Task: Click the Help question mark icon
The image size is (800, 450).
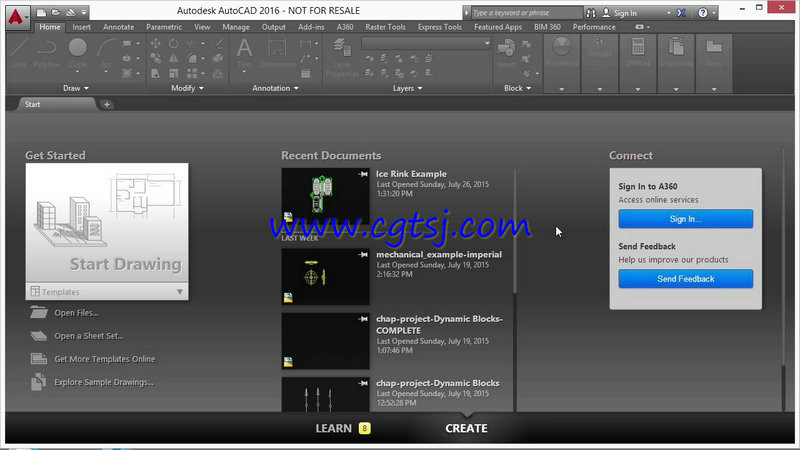Action: (703, 13)
